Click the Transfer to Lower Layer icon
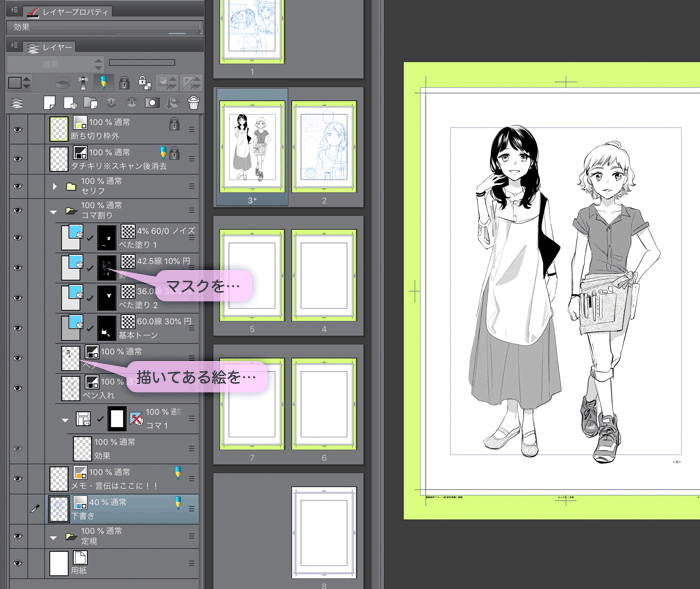This screenshot has width=700, height=589. pos(111,103)
